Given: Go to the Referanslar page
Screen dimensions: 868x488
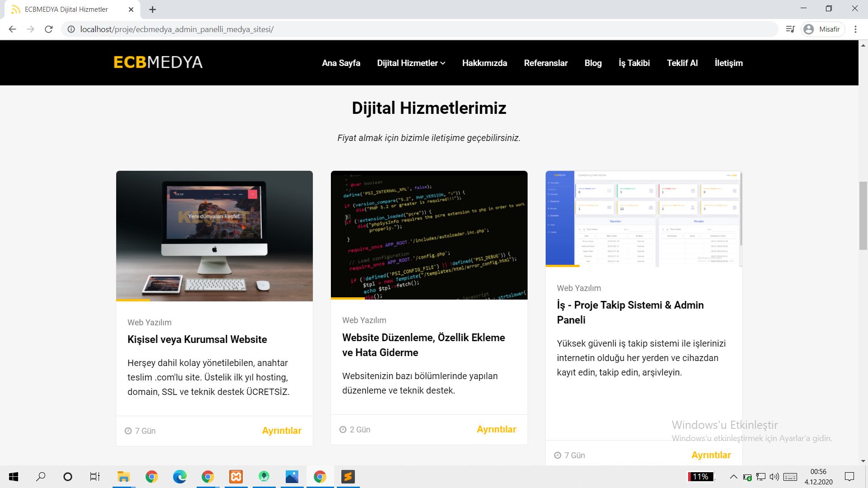Looking at the screenshot, I should click(546, 63).
